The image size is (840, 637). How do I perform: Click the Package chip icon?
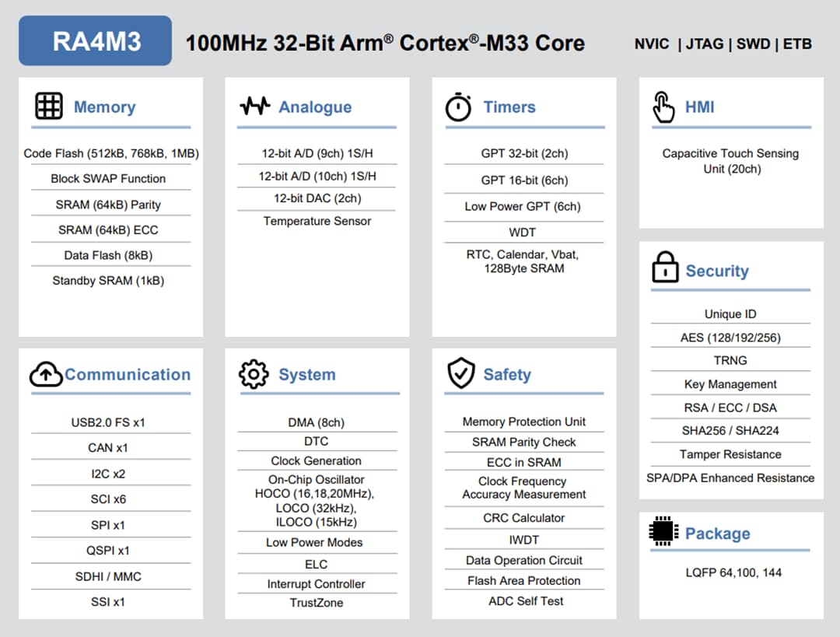[x=663, y=533]
